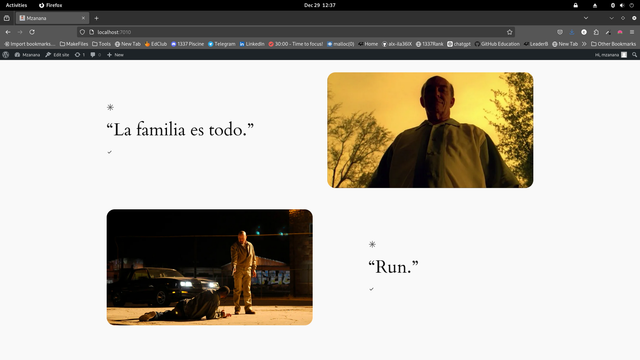The height and width of the screenshot is (360, 640).
Task: Bookmark this page with the star icon
Action: click(509, 32)
